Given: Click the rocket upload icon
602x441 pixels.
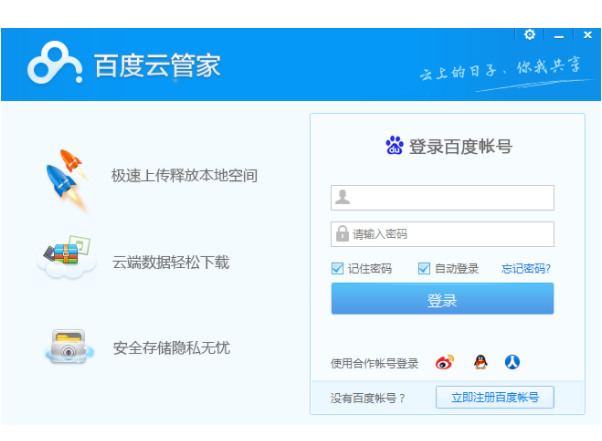Looking at the screenshot, I should pos(67,179).
